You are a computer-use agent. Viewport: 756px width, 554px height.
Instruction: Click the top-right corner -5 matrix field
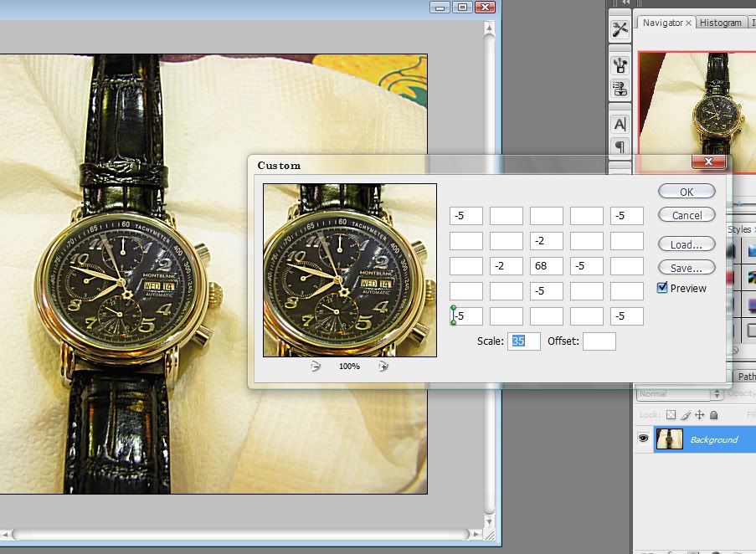click(627, 216)
